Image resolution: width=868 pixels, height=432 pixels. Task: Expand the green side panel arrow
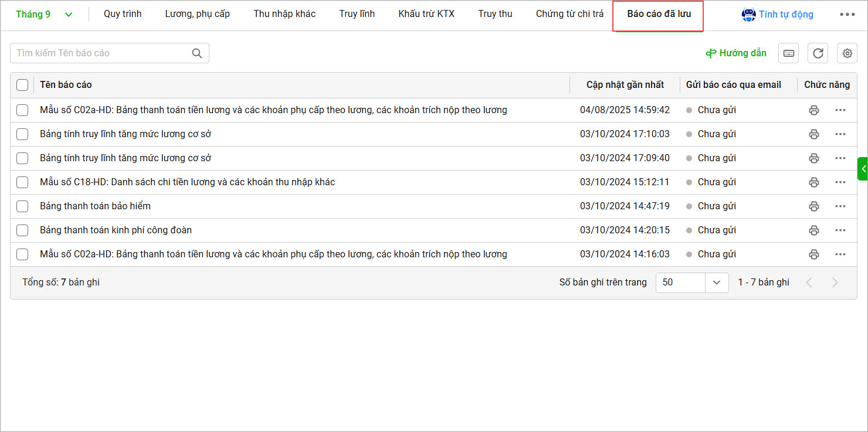[x=863, y=169]
